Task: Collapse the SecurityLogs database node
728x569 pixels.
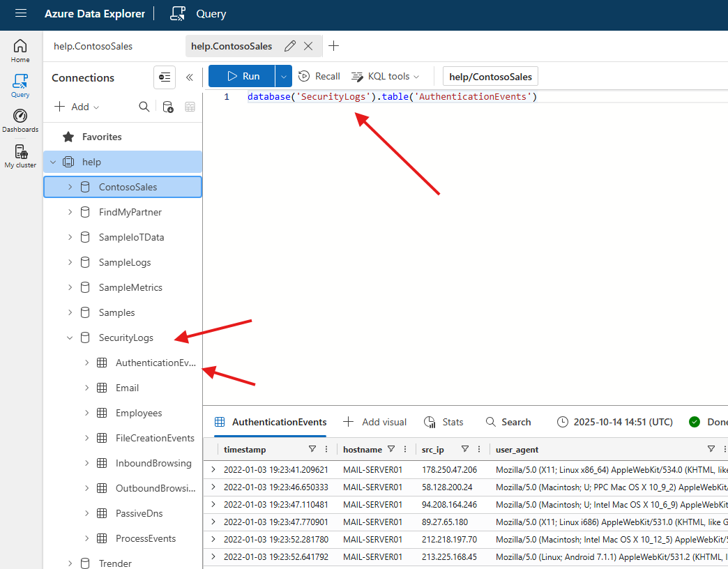Action: pos(70,337)
